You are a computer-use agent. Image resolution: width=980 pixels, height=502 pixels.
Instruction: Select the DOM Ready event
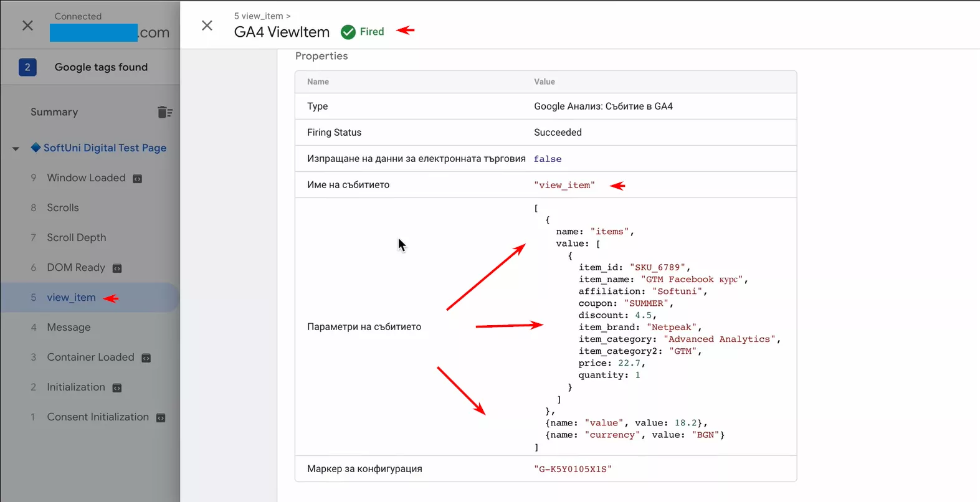tap(76, 267)
